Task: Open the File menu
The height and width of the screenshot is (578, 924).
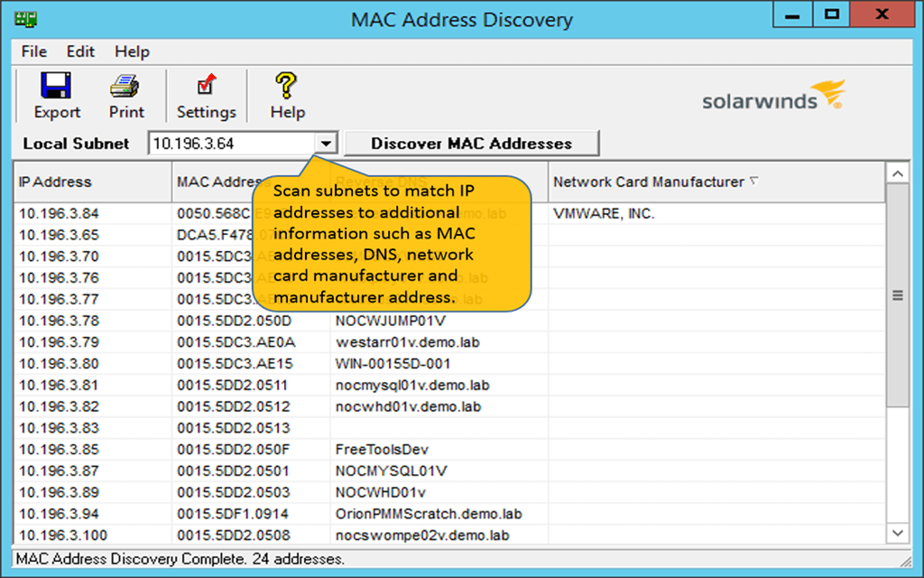Action: (x=32, y=51)
